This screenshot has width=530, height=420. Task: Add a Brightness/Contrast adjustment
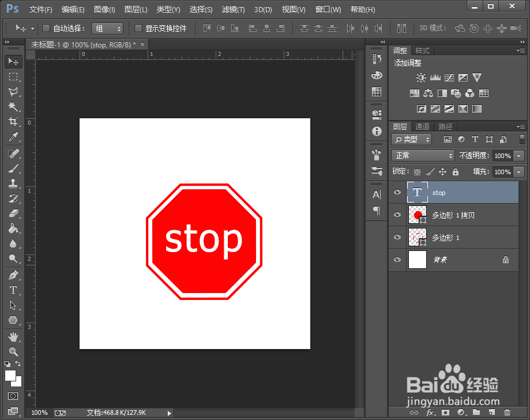pos(421,78)
